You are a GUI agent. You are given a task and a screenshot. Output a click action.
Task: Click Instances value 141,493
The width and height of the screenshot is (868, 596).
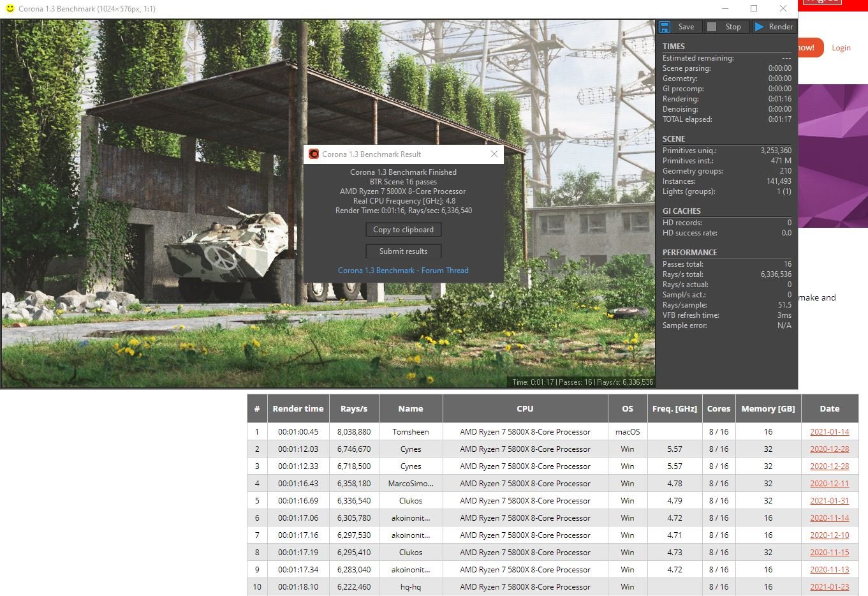click(779, 181)
